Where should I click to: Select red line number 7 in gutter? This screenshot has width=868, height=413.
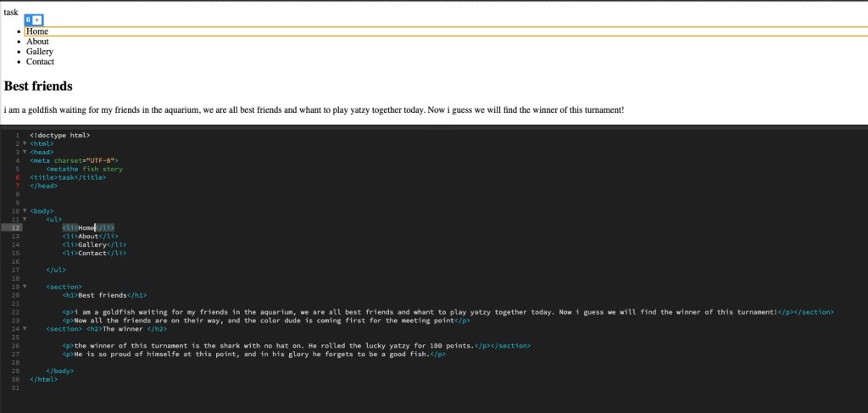pyautogui.click(x=17, y=186)
